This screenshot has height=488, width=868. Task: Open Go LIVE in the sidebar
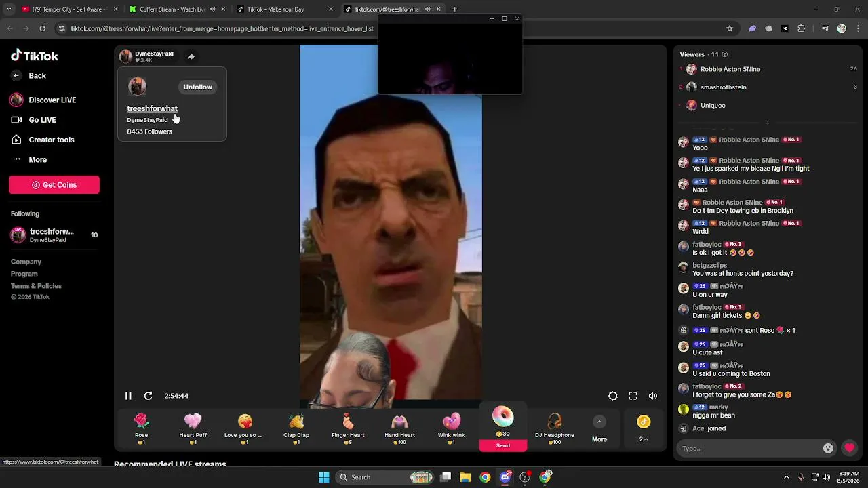coord(33,120)
